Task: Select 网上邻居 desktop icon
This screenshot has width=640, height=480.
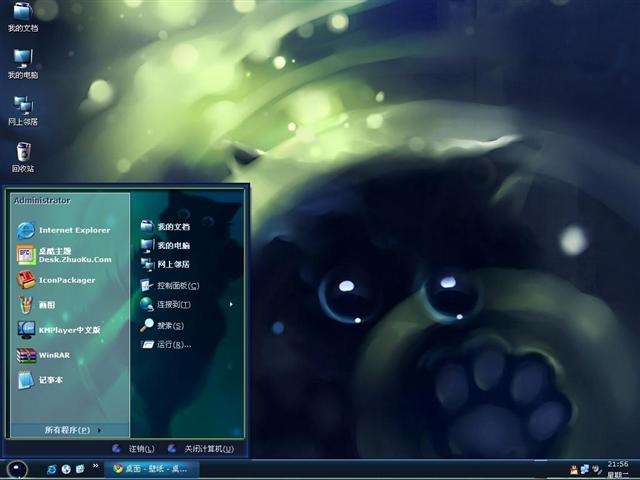Action: point(23,111)
